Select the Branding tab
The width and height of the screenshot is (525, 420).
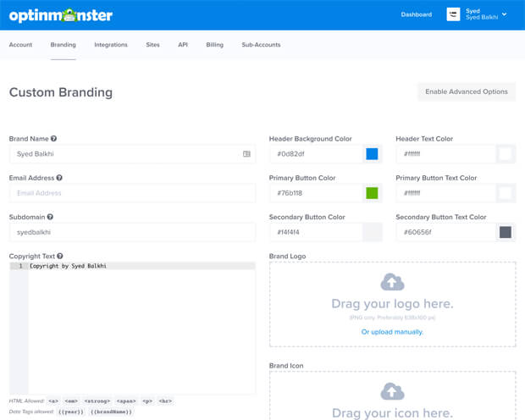click(63, 45)
